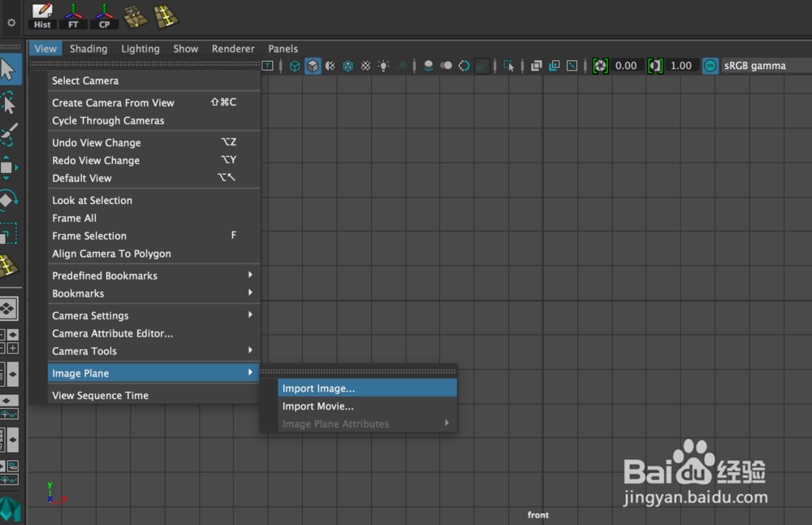812x525 pixels.
Task: Toggle wireframe on shaded icon
Action: point(348,66)
